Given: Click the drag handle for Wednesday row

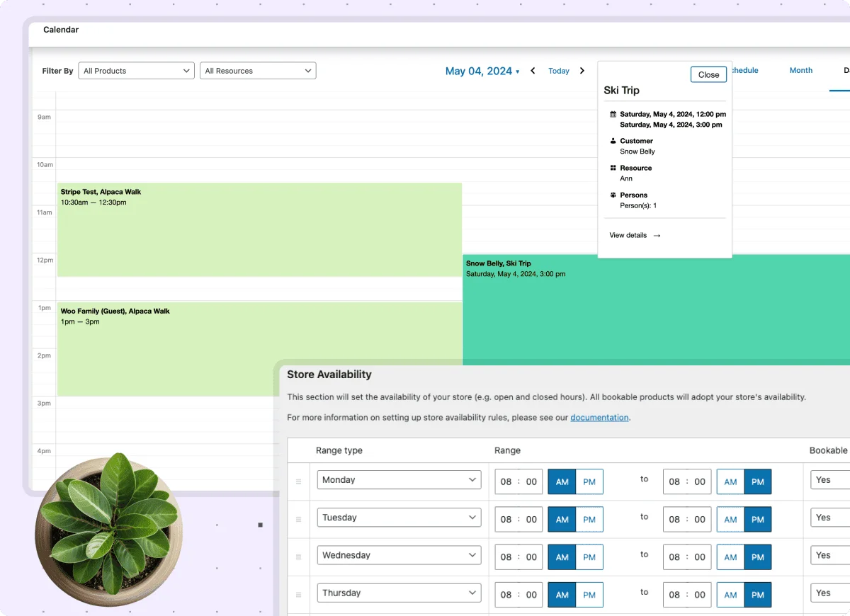Looking at the screenshot, I should pyautogui.click(x=298, y=557).
